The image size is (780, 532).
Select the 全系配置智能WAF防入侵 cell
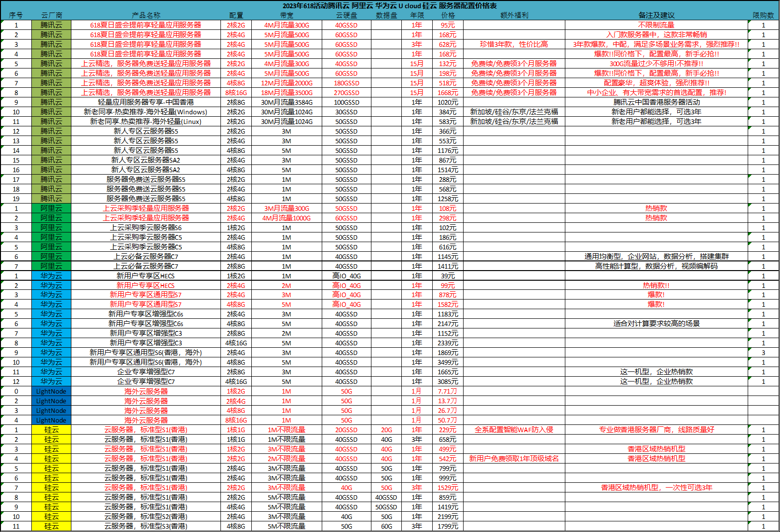coord(514,430)
